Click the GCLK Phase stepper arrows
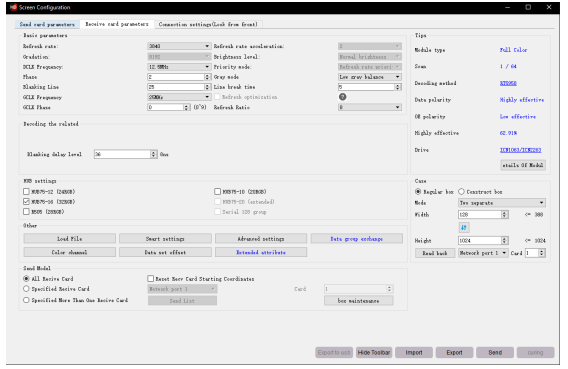 click(186, 107)
